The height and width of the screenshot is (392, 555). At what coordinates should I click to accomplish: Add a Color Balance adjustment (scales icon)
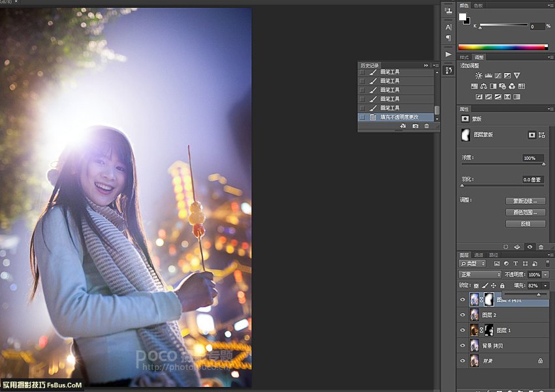coord(484,86)
